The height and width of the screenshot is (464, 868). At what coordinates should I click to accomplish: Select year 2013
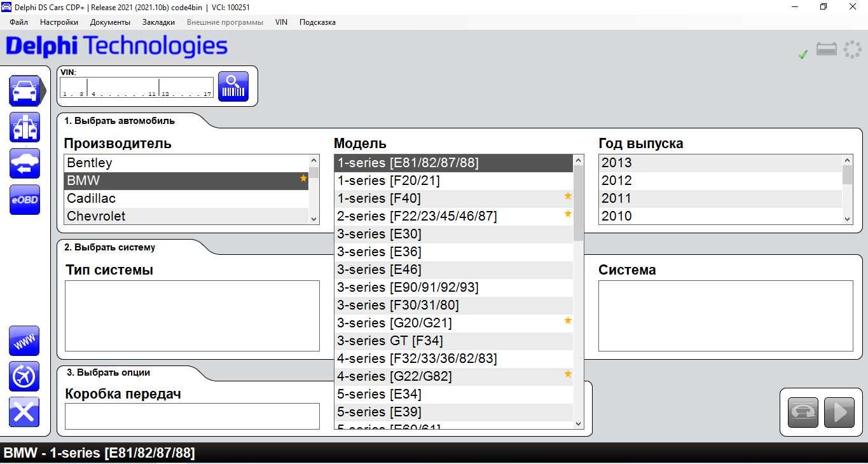click(720, 163)
